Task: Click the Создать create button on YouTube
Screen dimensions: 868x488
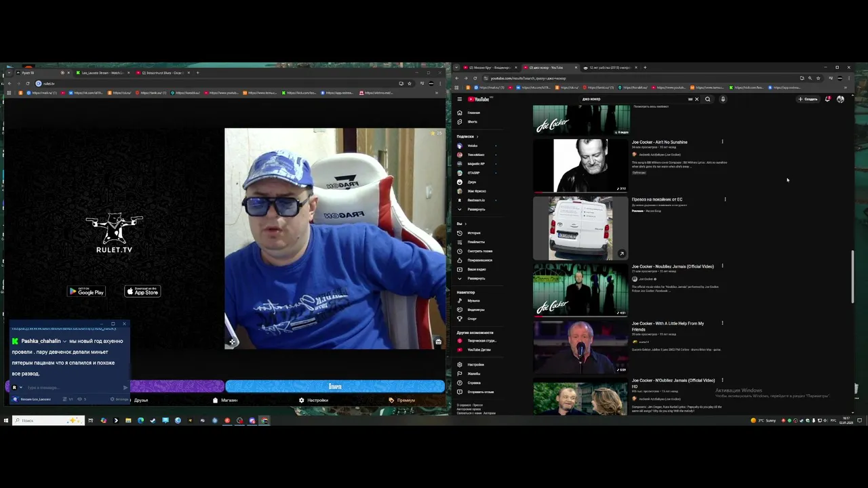Action: 808,99
